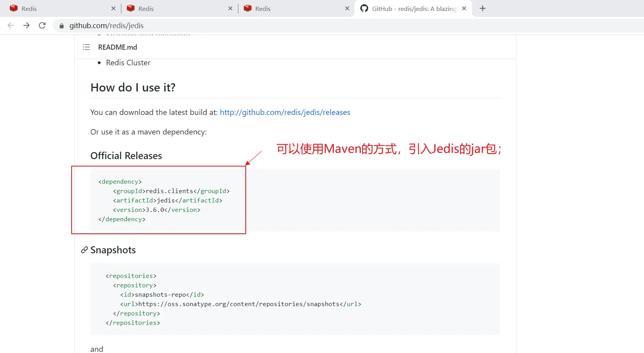Viewport: 644px width, 353px height.
Task: Click the anchor link icon beside Snapshots
Action: pos(84,250)
